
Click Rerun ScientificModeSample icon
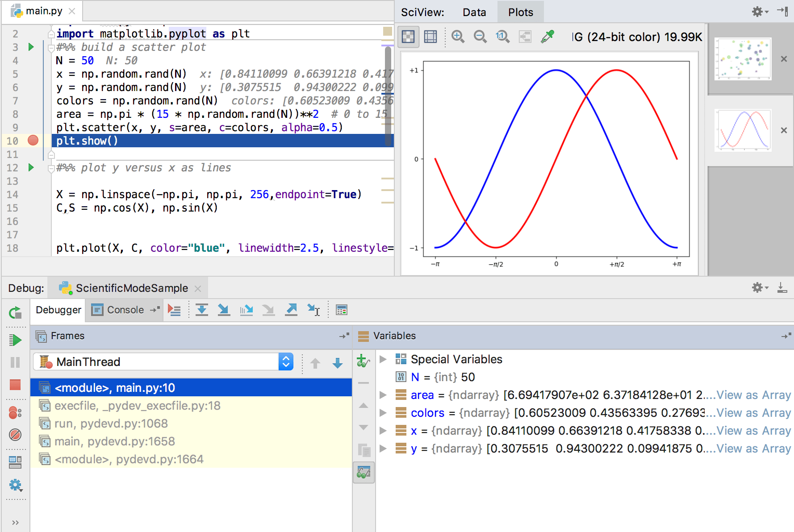[15, 313]
